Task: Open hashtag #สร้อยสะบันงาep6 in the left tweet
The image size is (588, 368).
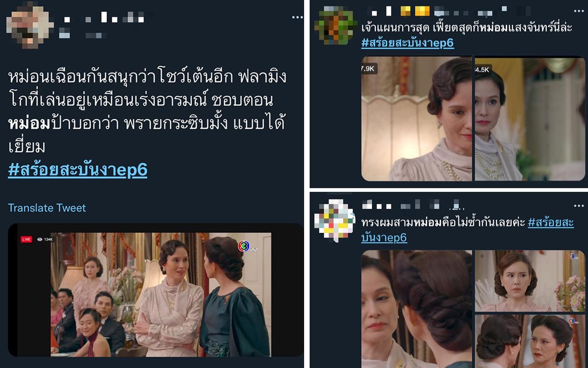Action: 78,170
